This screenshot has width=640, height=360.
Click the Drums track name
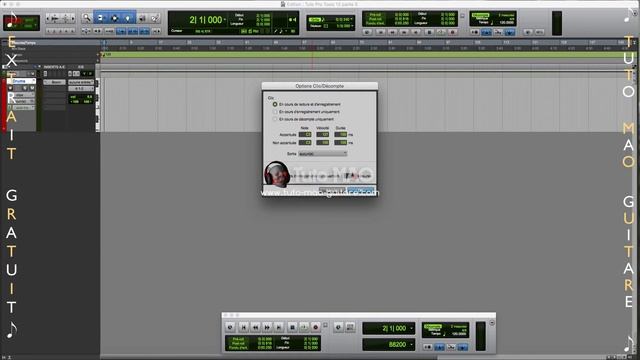coord(19,81)
